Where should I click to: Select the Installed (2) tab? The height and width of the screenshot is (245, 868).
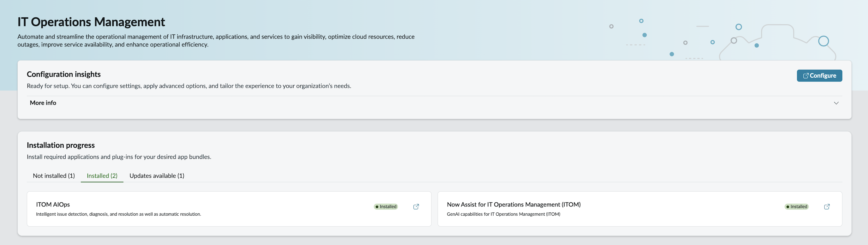102,176
